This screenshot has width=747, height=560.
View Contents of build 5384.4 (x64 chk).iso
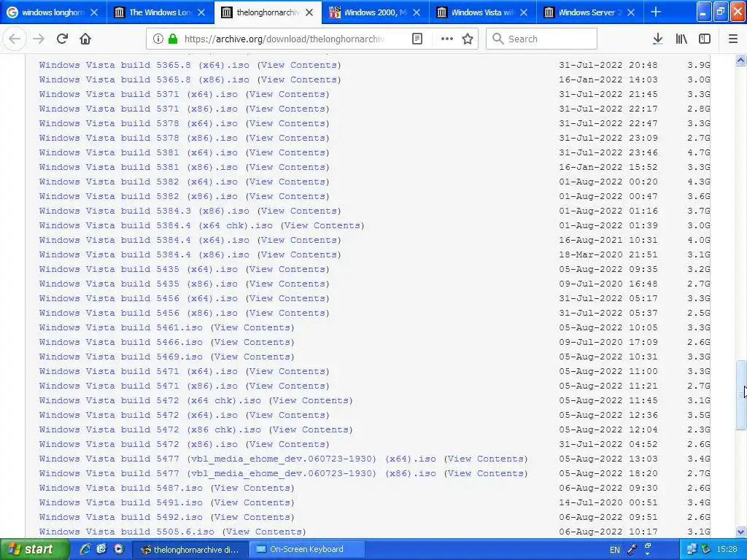coord(322,226)
